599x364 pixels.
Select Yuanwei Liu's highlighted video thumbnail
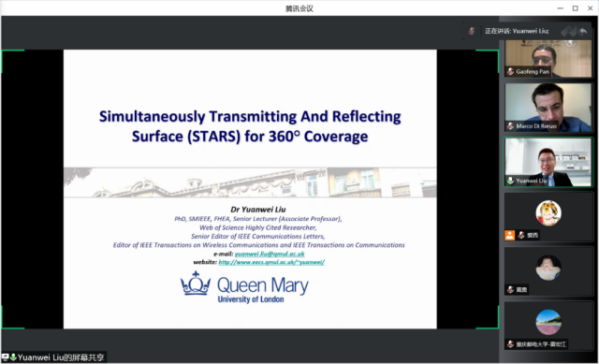[548, 162]
